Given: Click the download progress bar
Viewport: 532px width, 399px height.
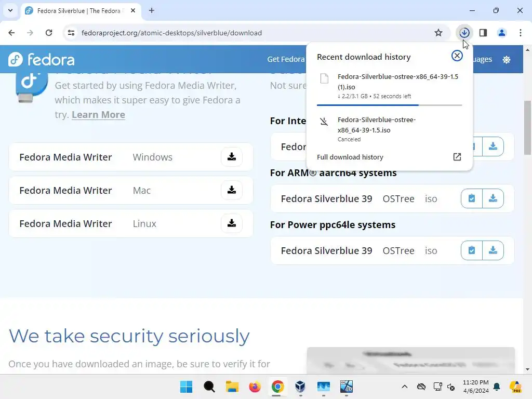Looking at the screenshot, I should point(389,105).
